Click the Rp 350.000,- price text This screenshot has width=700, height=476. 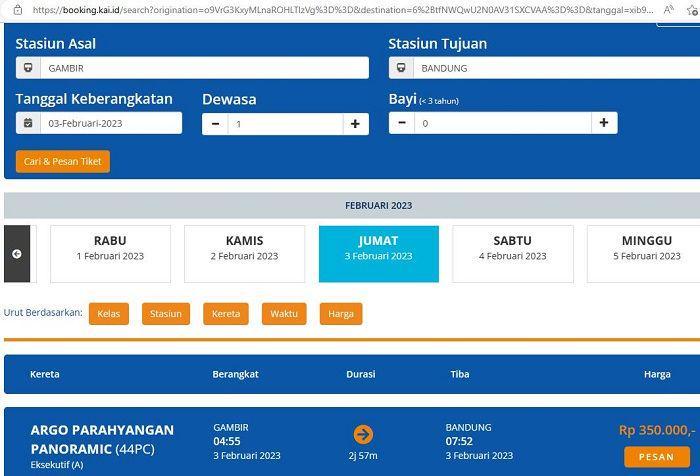click(x=657, y=430)
